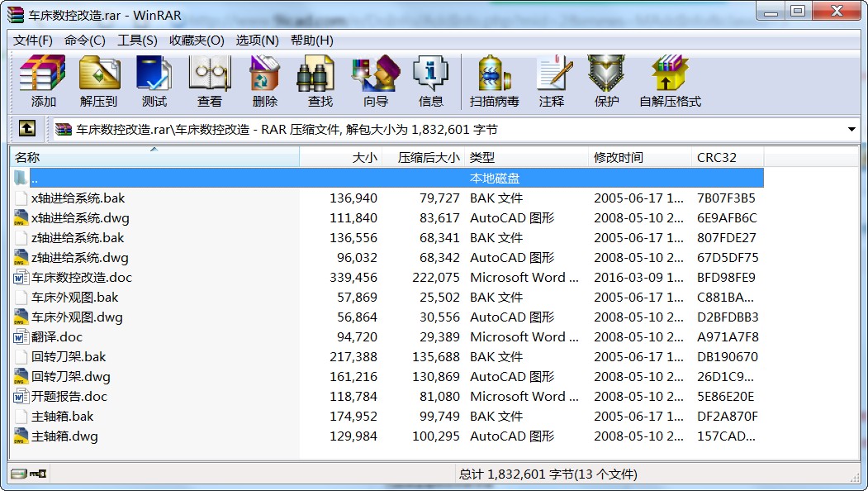
Task: Select the 车床数控改造.doc file
Action: [81, 277]
